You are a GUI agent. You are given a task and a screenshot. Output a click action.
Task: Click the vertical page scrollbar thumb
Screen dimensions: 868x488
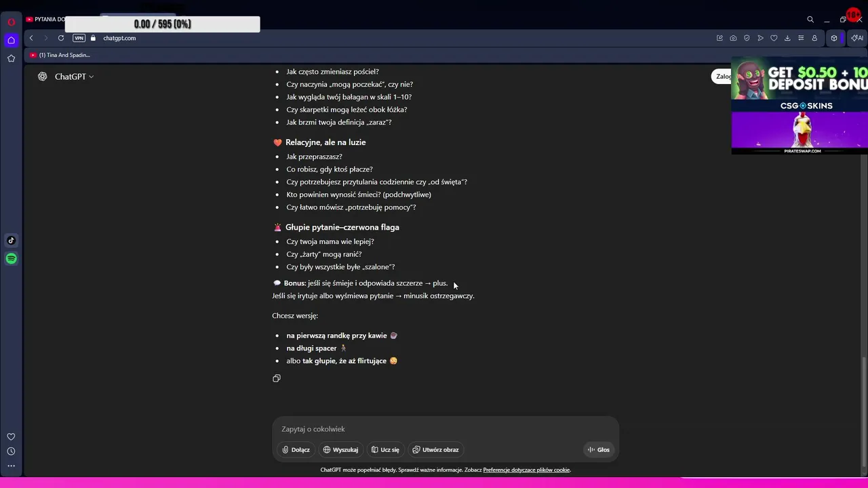coord(863,416)
